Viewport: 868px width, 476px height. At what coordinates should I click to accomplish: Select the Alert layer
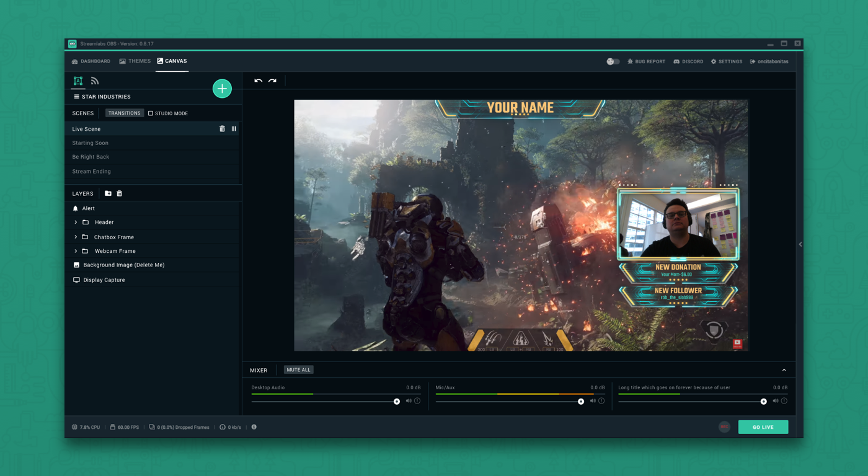[x=152, y=208]
